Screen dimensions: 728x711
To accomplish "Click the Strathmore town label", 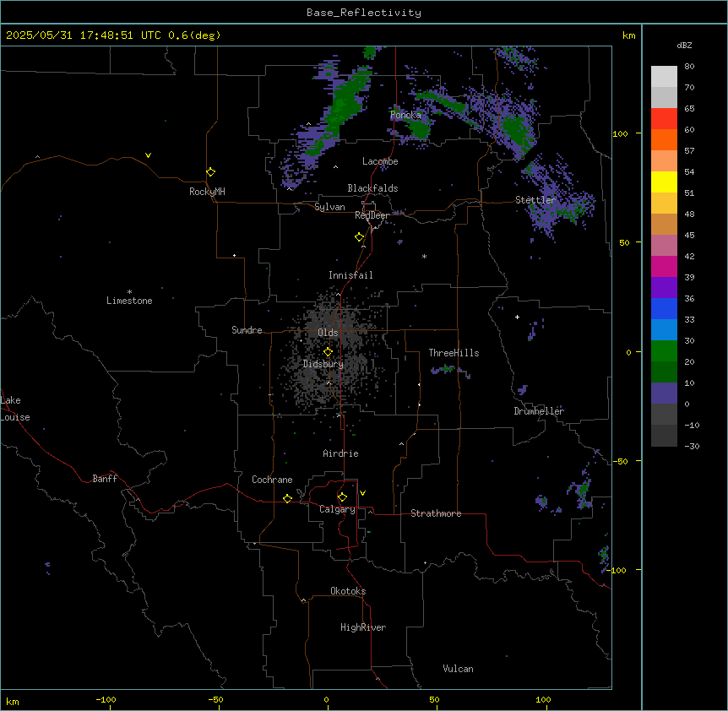I will tap(436, 513).
